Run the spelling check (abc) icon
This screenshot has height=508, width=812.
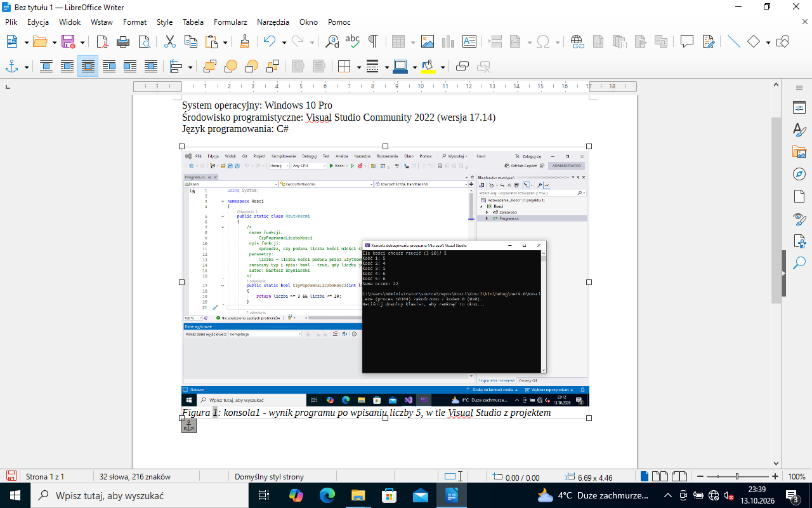click(x=353, y=42)
